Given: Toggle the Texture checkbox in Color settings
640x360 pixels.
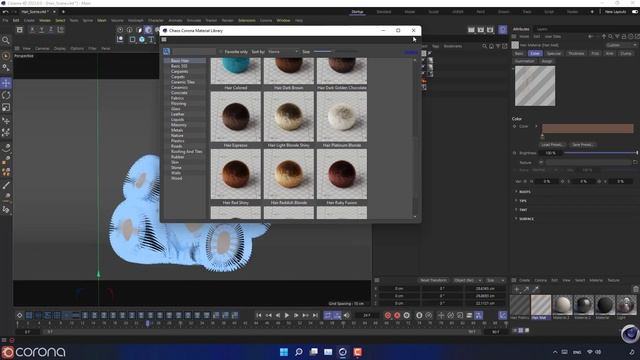Looking at the screenshot, I should tap(541, 162).
